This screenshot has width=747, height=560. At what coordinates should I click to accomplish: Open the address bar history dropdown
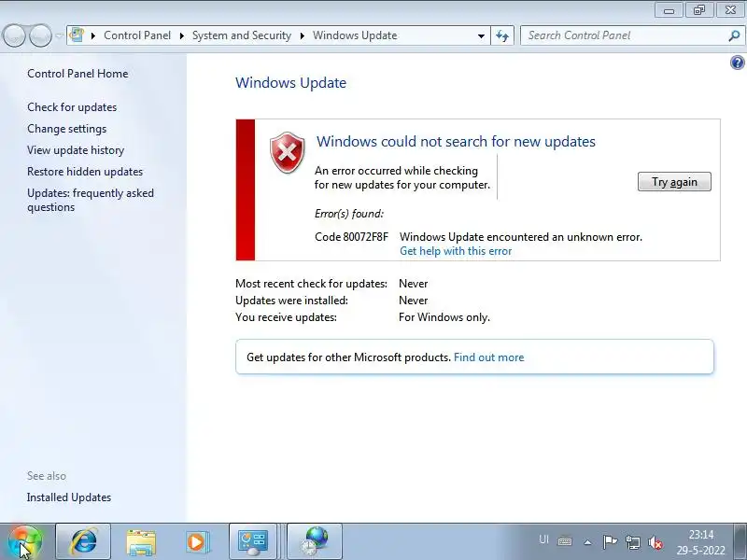(481, 35)
